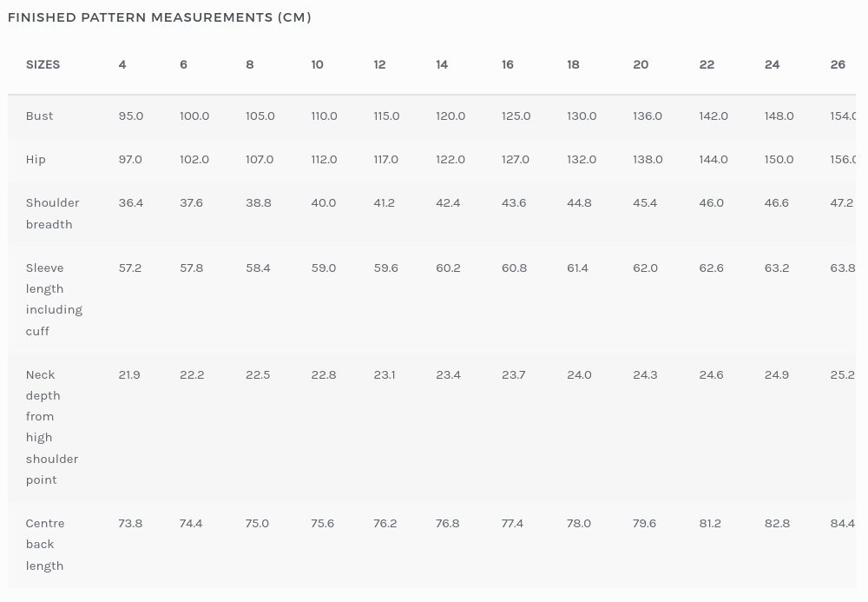
Task: Select the size 12 column header
Action: [379, 64]
